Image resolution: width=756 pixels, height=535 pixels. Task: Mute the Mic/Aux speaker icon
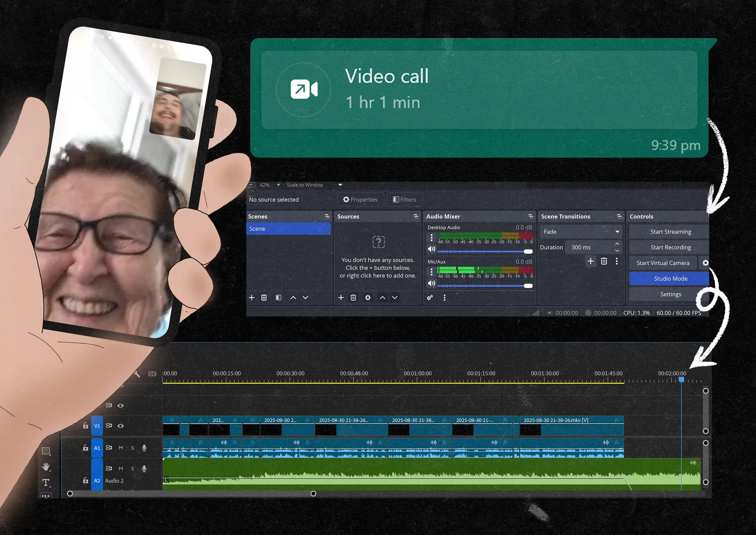point(431,283)
